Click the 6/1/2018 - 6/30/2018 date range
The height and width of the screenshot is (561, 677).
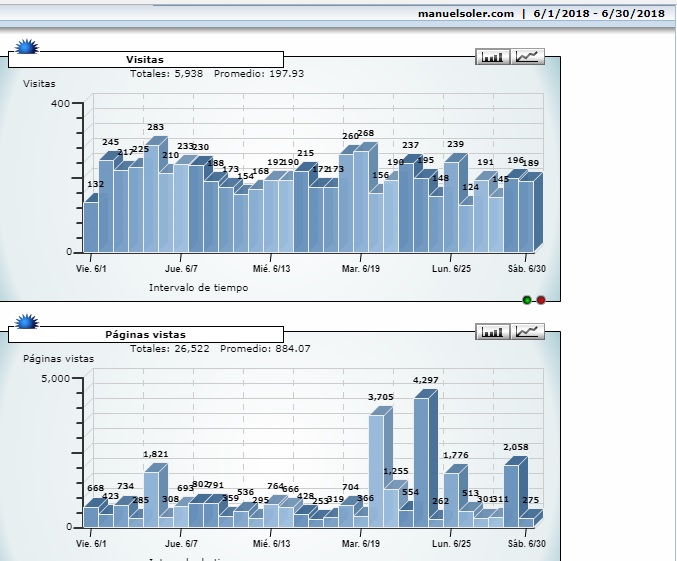pos(598,13)
